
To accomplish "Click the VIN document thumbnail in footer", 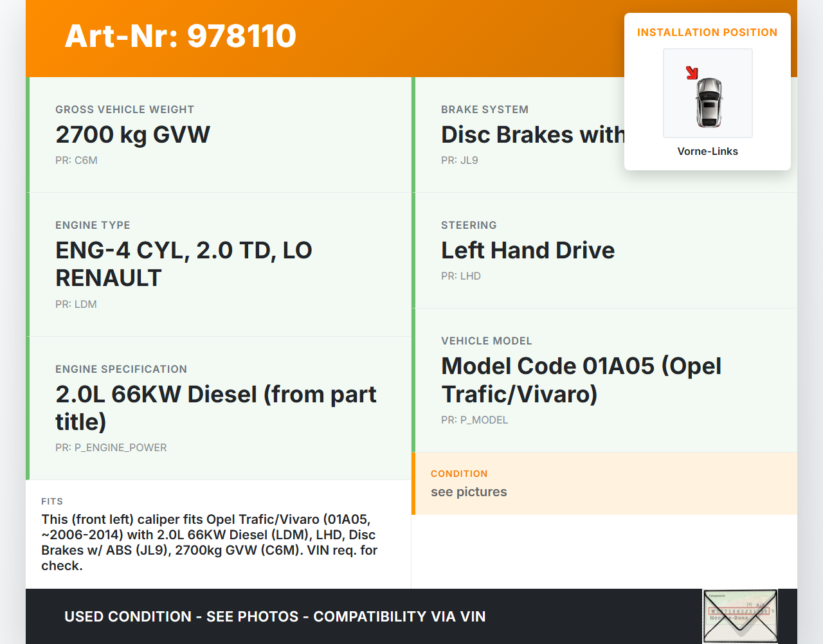I will pos(740,616).
